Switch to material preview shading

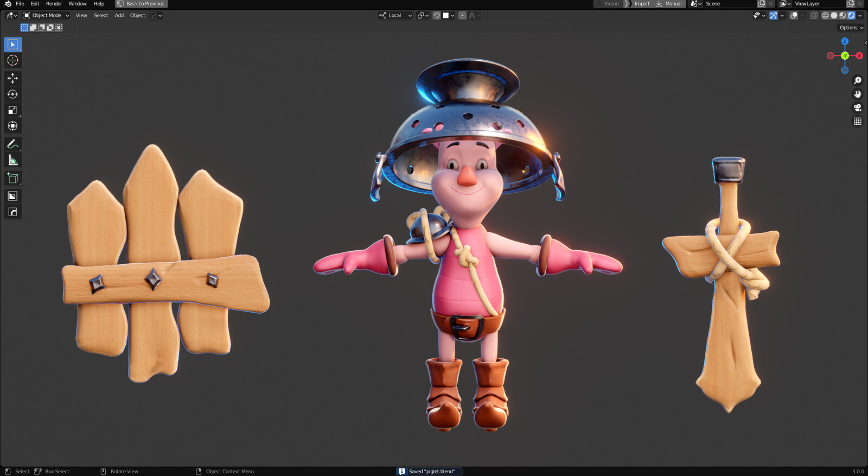[843, 16]
